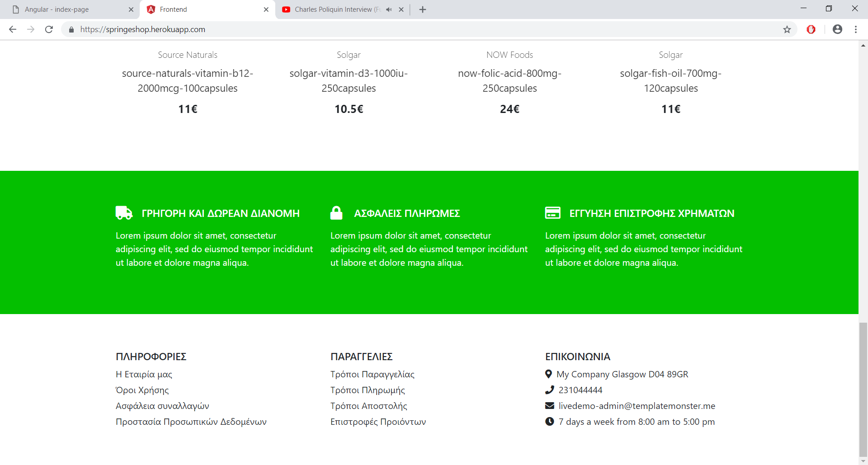Click the 10.5€ price

click(349, 109)
